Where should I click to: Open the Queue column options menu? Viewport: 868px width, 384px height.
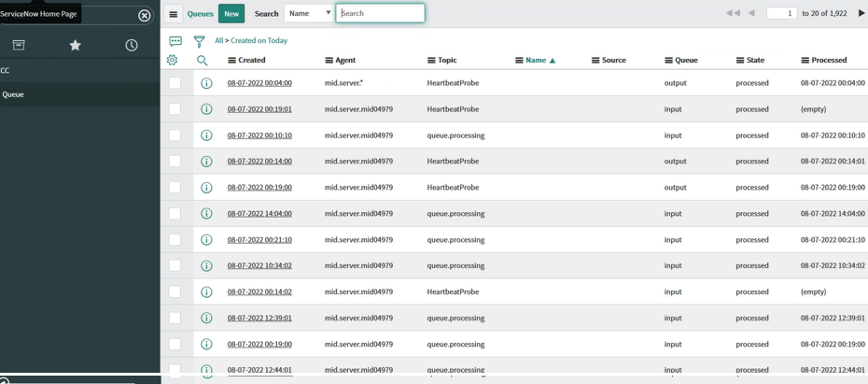tap(668, 60)
